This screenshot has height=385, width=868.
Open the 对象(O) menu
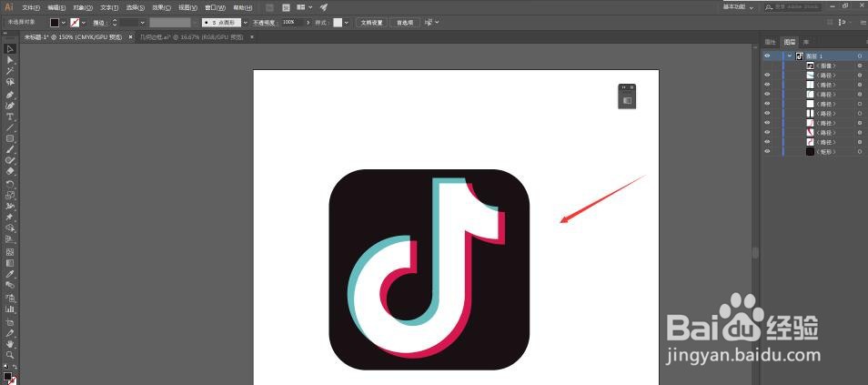[x=83, y=8]
